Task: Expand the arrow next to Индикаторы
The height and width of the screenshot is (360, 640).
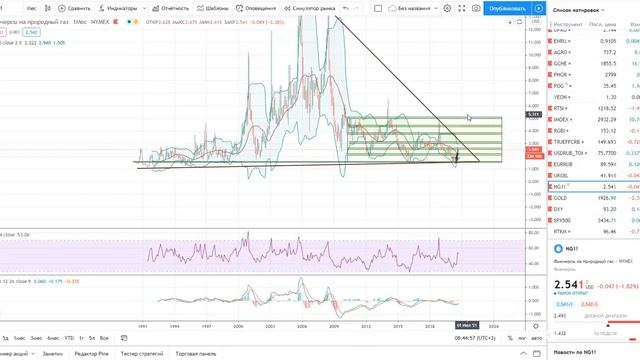Action: pyautogui.click(x=144, y=8)
